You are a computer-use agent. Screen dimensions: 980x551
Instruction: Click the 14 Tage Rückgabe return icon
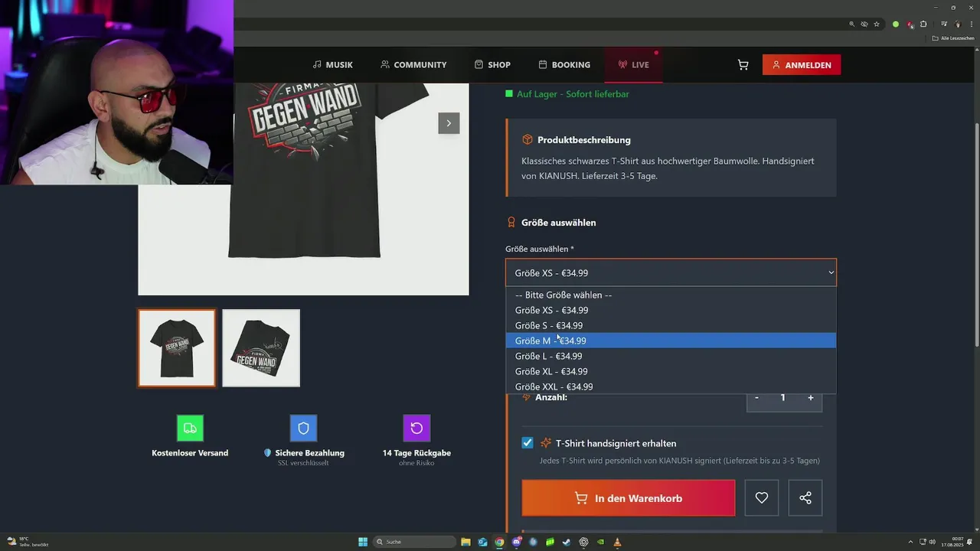coord(416,429)
